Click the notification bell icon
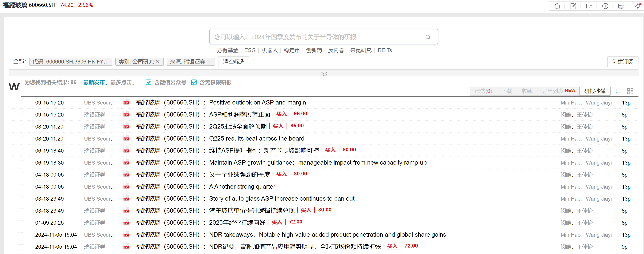The height and width of the screenshot is (254, 644). [557, 6]
